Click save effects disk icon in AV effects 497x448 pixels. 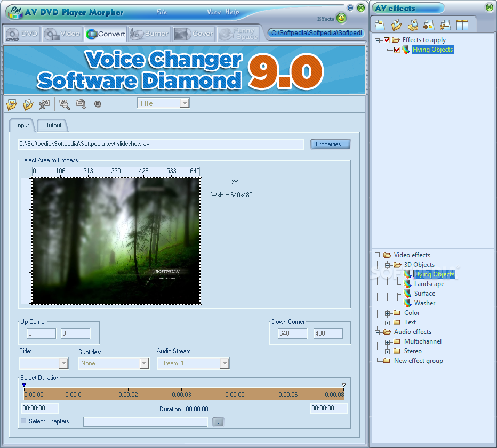tap(413, 25)
